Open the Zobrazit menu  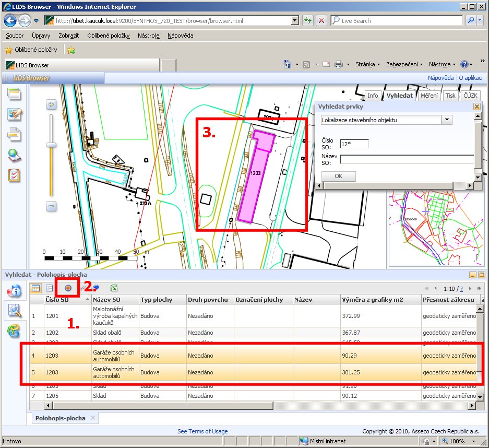click(68, 36)
